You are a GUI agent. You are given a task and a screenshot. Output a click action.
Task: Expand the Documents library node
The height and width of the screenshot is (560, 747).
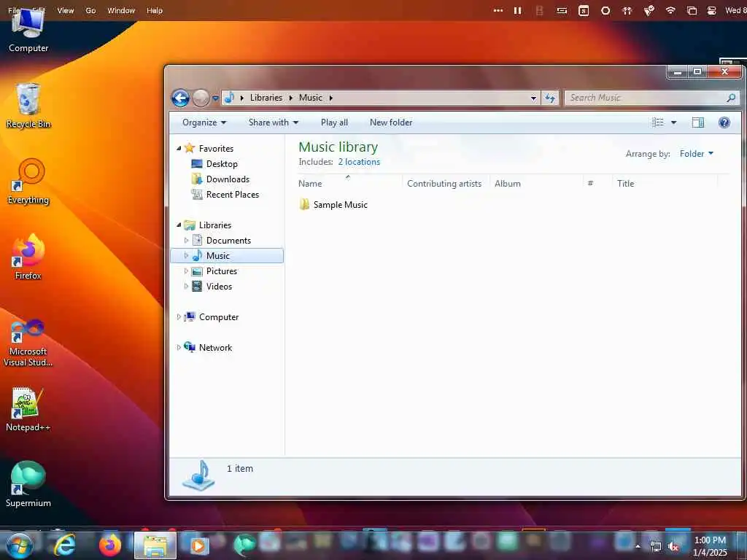[x=186, y=241]
